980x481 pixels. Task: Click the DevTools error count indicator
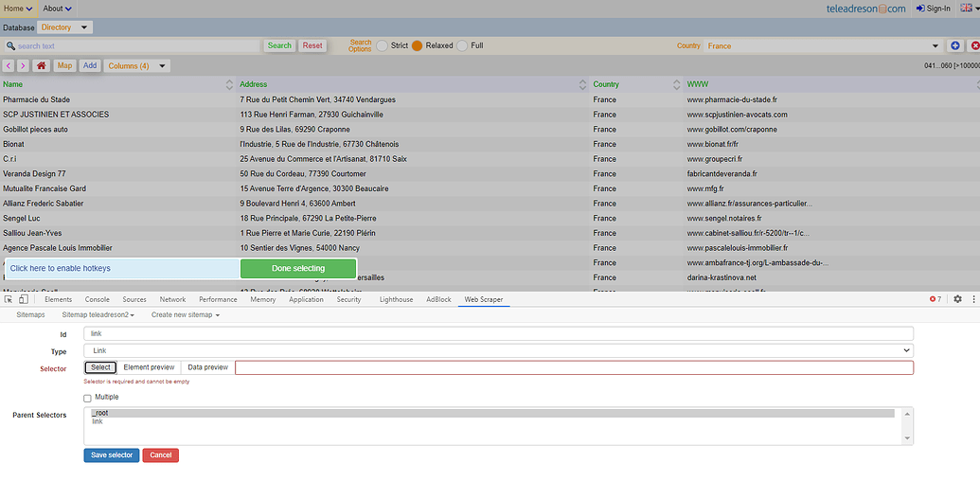click(x=935, y=300)
